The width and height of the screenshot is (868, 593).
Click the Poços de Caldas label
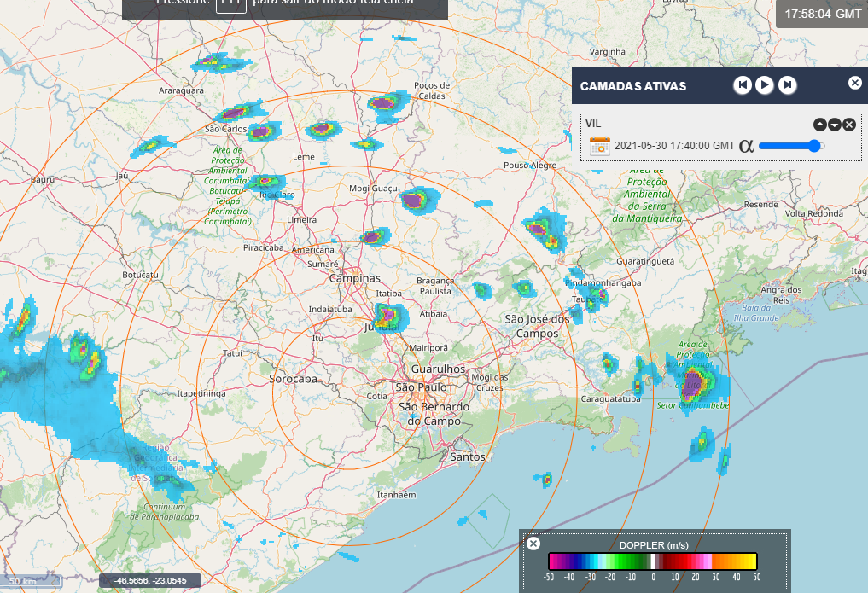[432, 90]
